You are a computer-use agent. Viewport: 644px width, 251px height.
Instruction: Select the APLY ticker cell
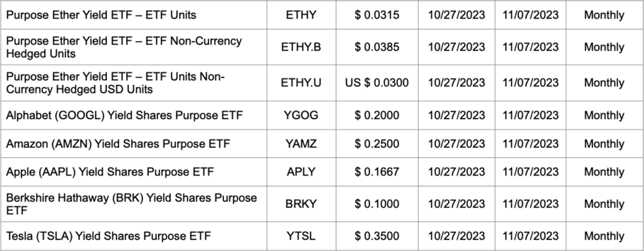[x=301, y=172]
